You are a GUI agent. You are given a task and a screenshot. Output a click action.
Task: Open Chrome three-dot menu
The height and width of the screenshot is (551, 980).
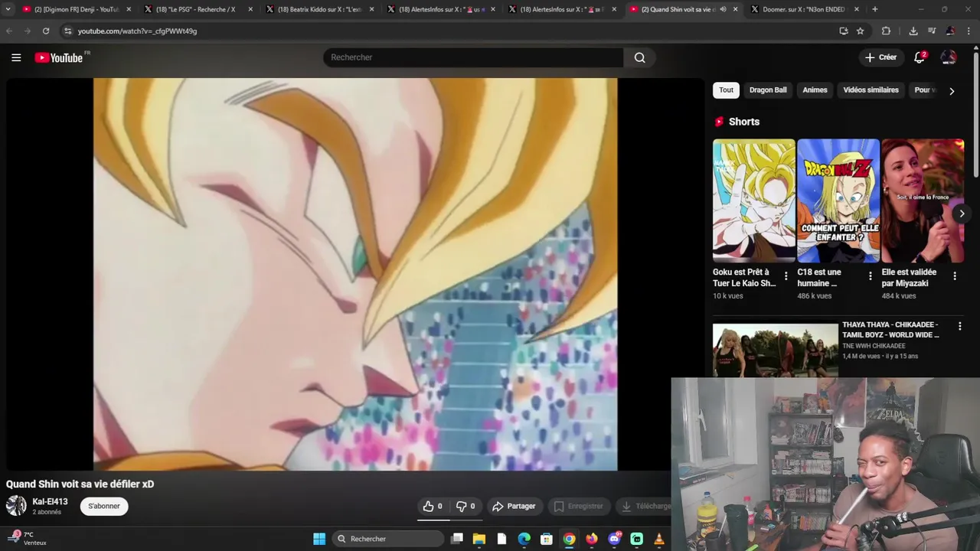click(969, 31)
